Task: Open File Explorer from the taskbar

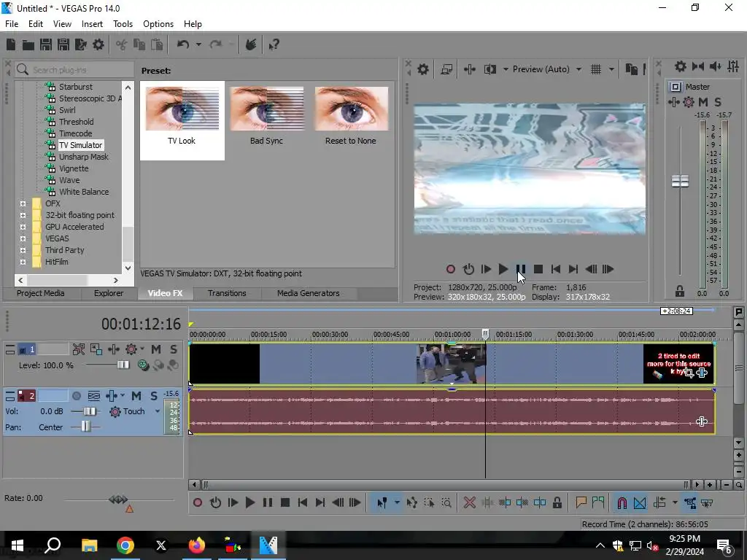Action: 89,545
